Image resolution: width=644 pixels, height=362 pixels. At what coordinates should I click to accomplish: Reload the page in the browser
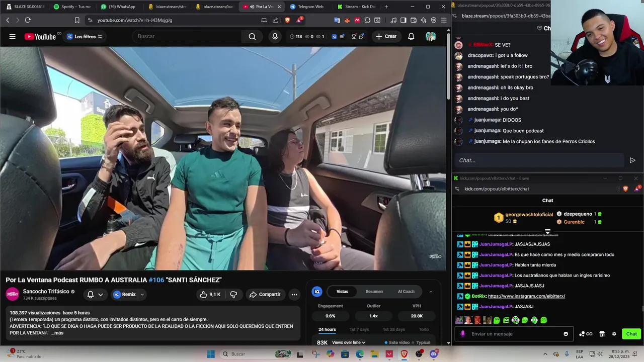click(28, 20)
